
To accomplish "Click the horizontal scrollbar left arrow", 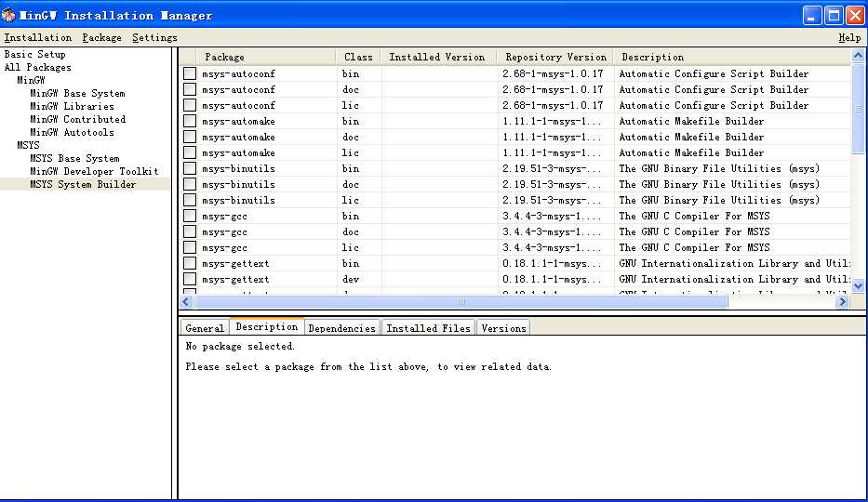I will coord(186,301).
